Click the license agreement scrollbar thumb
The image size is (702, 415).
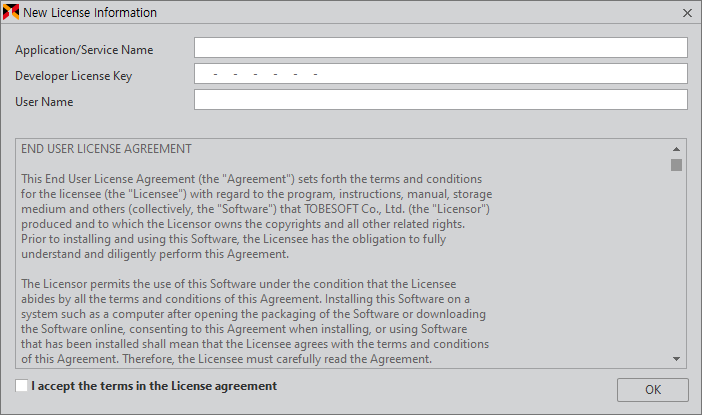tap(676, 165)
